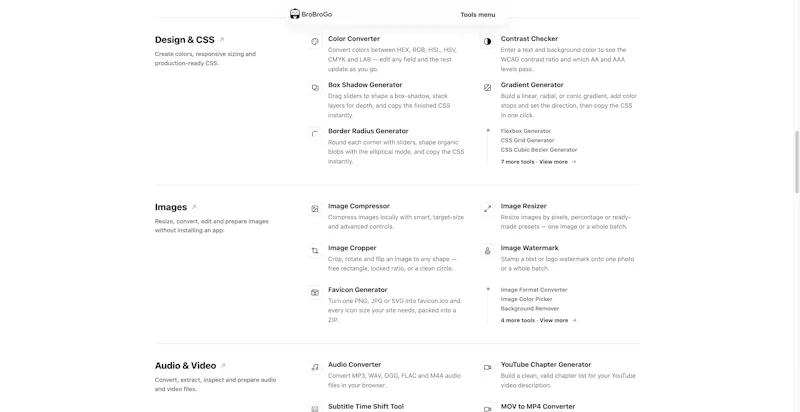The width and height of the screenshot is (800, 412).
Task: Open the Tools menu
Action: [478, 15]
